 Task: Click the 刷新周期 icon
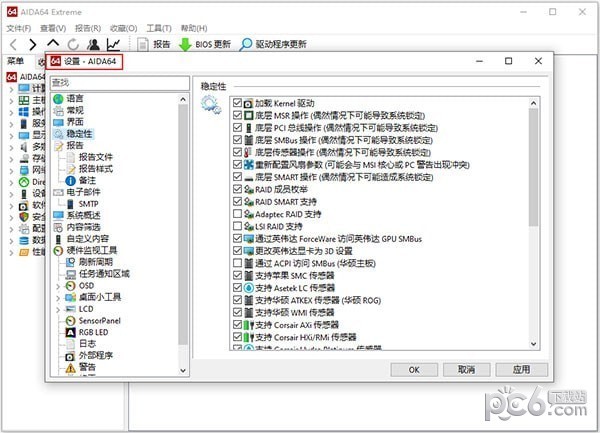point(70,262)
